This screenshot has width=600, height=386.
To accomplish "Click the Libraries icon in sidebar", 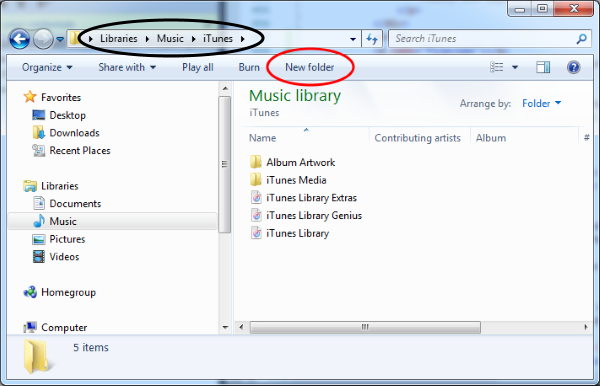I will pyautogui.click(x=30, y=186).
